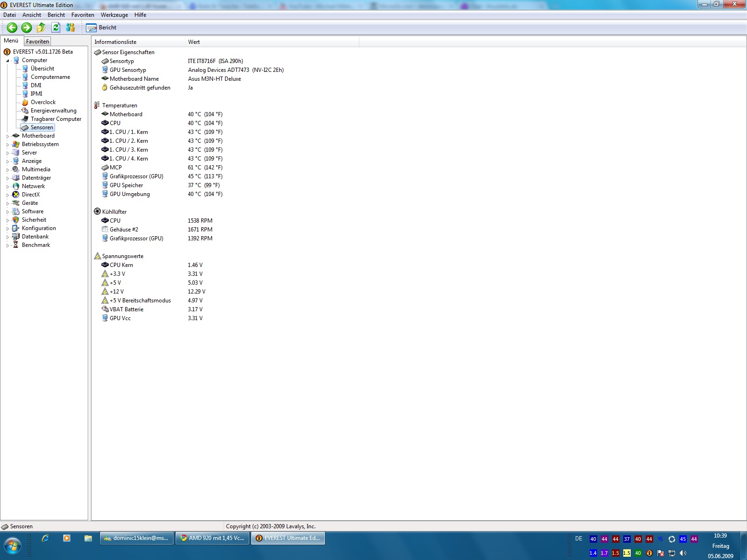Click the Wert column header
This screenshot has width=747, height=560.
pos(272,42)
